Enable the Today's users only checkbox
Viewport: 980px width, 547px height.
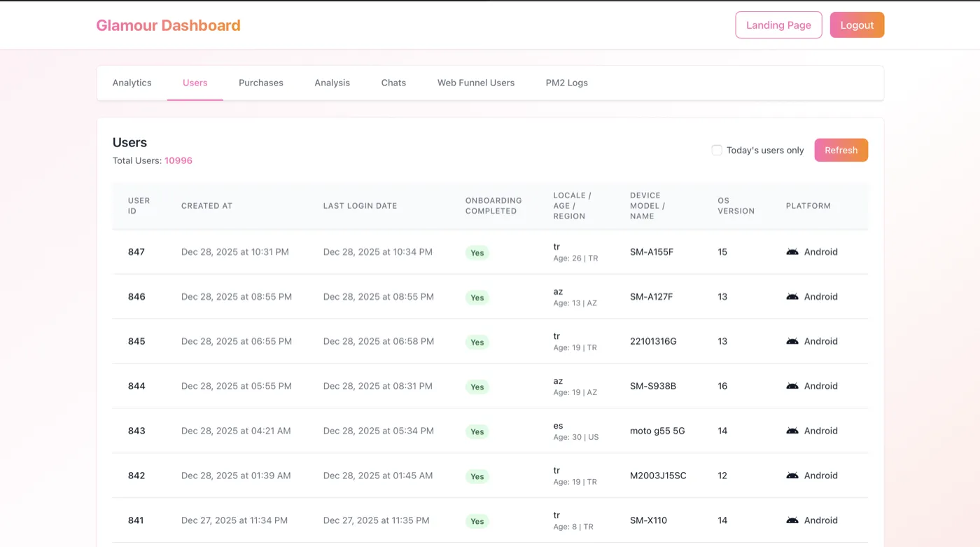click(x=717, y=150)
